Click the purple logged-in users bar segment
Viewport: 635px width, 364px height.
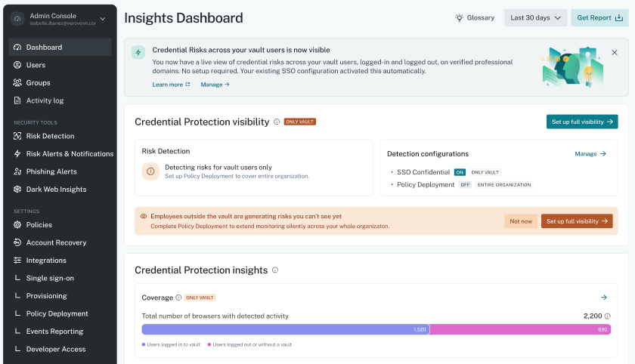(285, 329)
